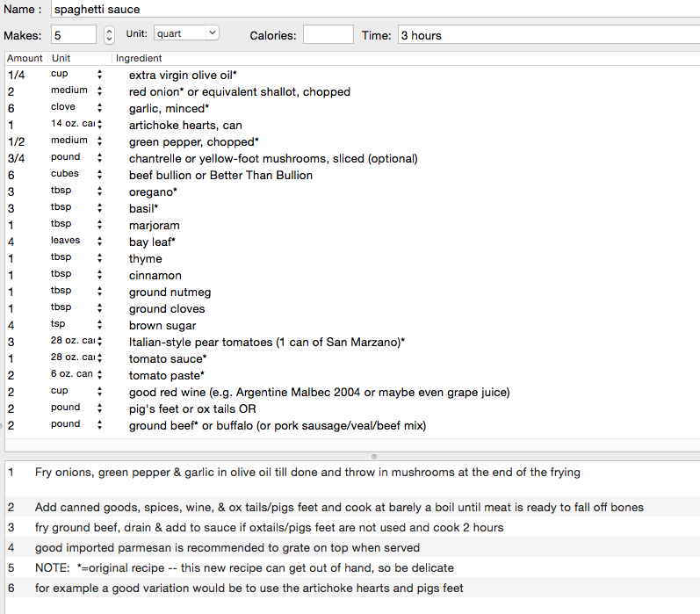Open unit popup for ground cloves row
The width and height of the screenshot is (700, 614).
tap(99, 308)
